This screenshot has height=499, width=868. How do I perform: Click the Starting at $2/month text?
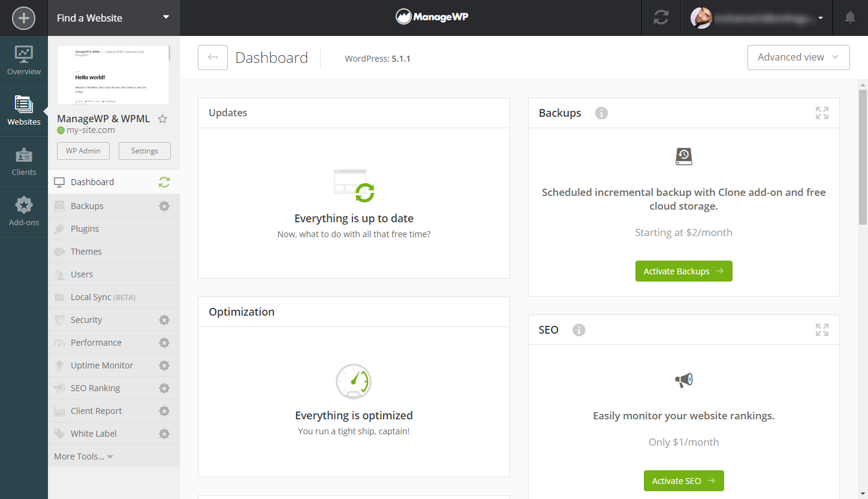[x=684, y=232]
